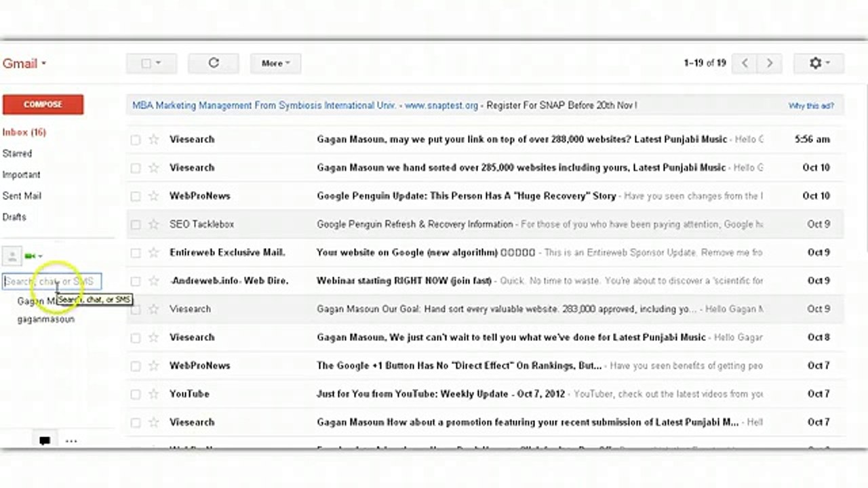Select the gaganmasoun chat contact

coord(46,319)
